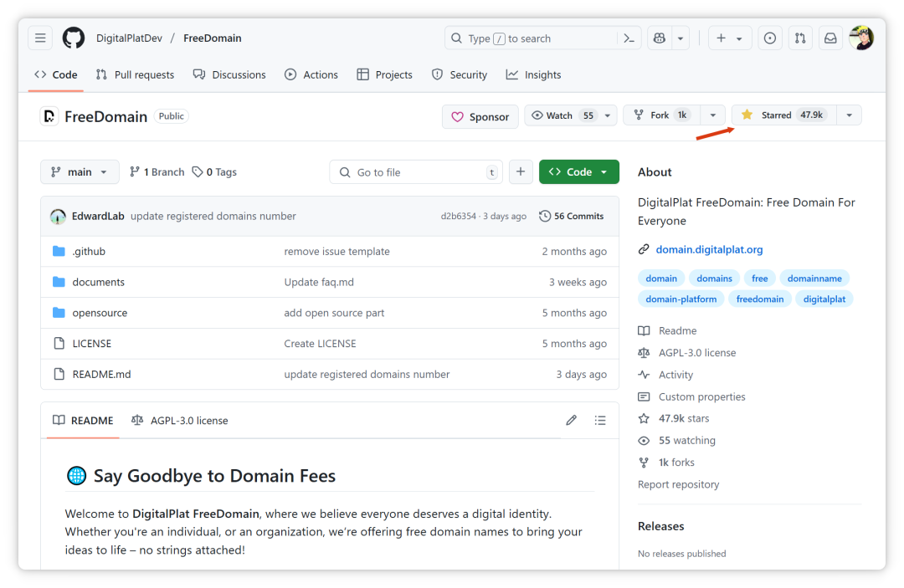The width and height of the screenshot is (904, 588).
Task: Click the GitHub logo icon
Action: coord(74,38)
